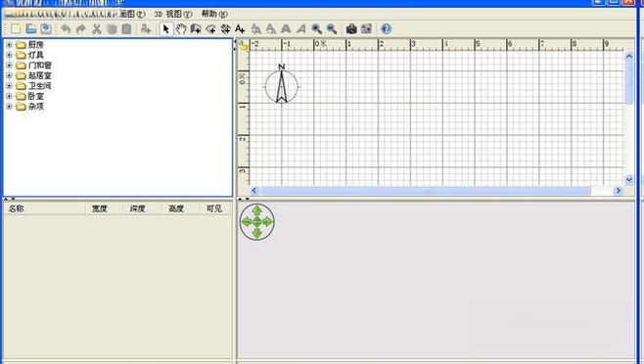The image size is (644, 364).
Task: Expand the 厨房 furniture category
Action: pos(9,44)
